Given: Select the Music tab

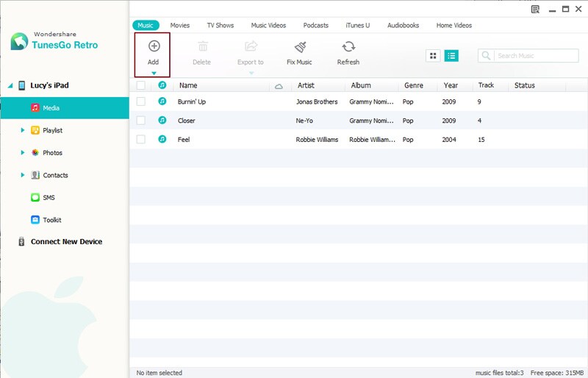Looking at the screenshot, I should coord(146,25).
